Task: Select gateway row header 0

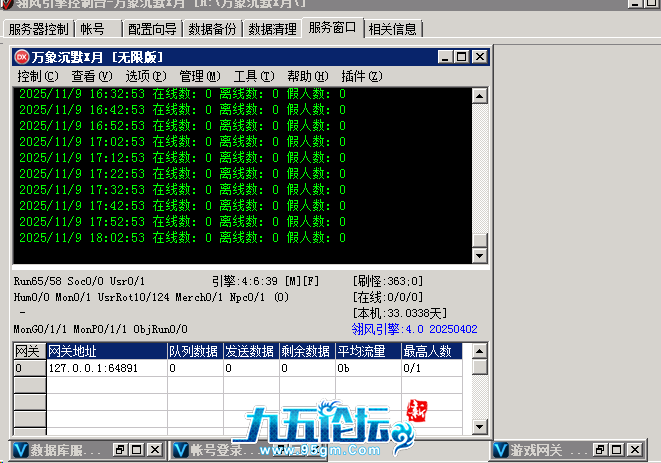Action: 30,369
